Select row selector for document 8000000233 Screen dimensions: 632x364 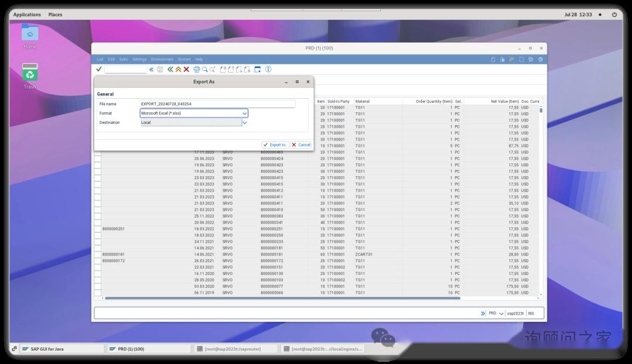(98, 242)
